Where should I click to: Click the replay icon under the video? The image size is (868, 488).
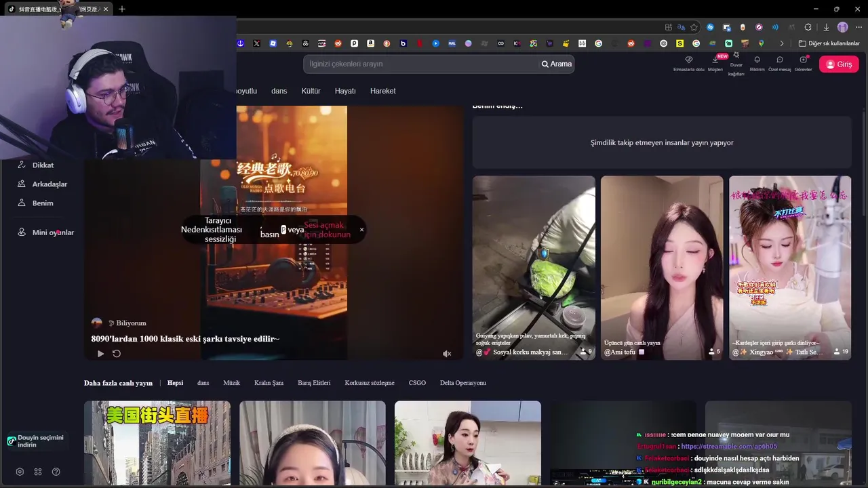coord(117,353)
